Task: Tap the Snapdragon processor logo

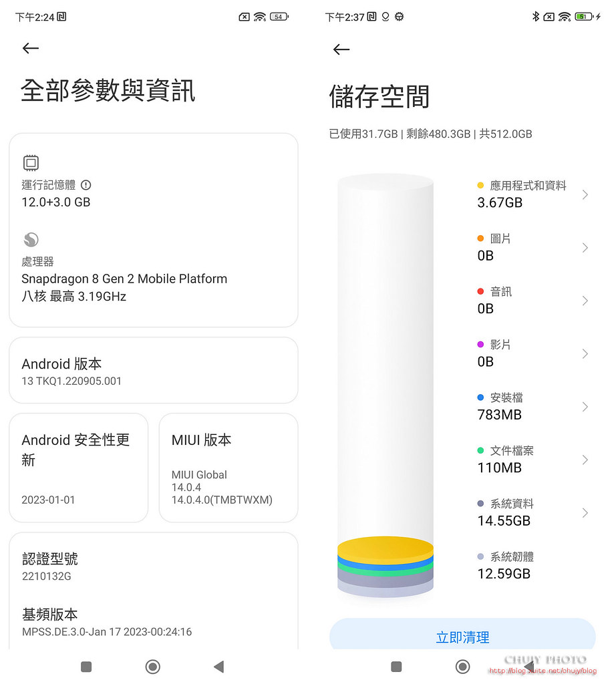Action: tap(31, 240)
